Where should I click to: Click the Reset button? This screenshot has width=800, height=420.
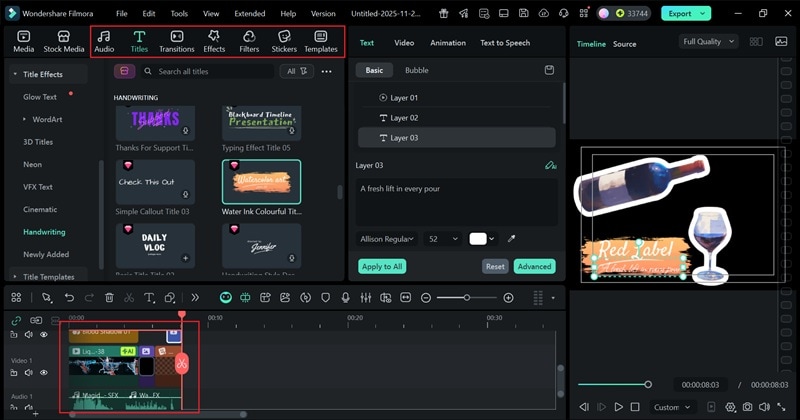(x=495, y=266)
